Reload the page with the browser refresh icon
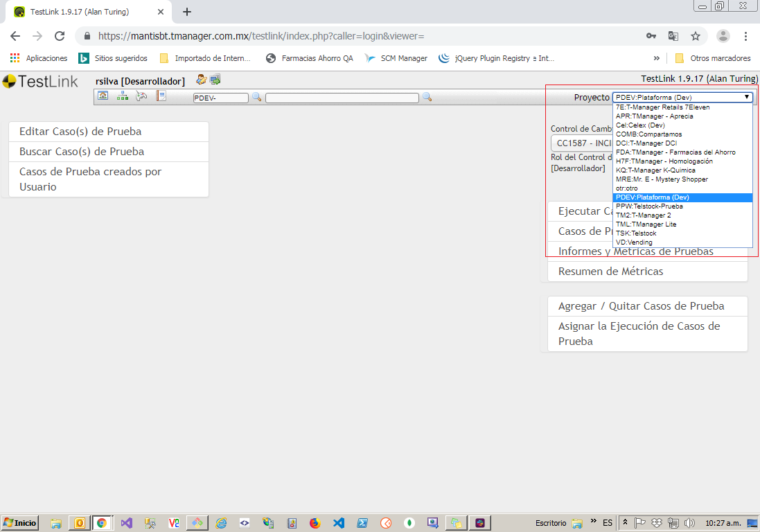 click(60, 36)
